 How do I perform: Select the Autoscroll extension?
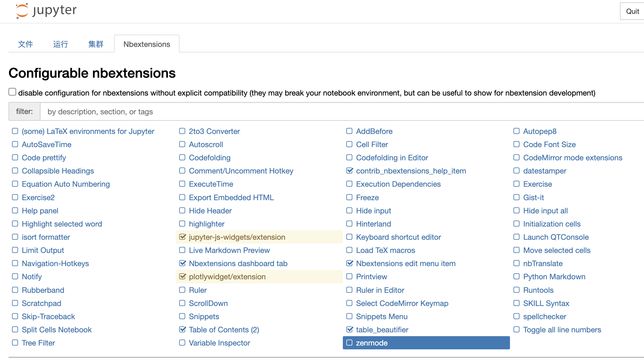click(x=206, y=144)
